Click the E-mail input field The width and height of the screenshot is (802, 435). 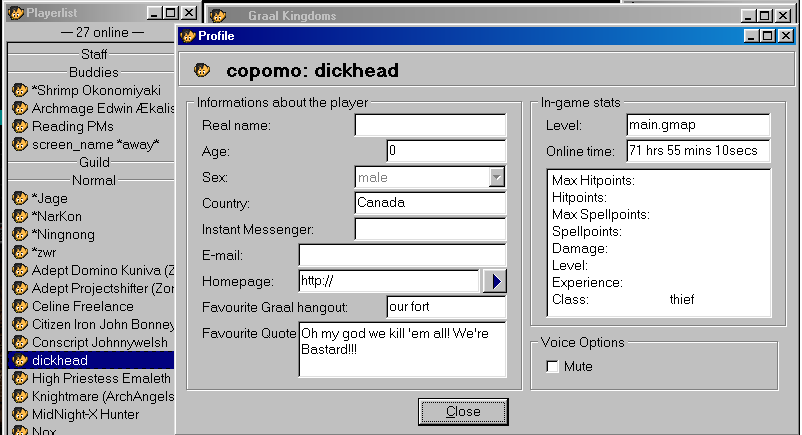[402, 255]
